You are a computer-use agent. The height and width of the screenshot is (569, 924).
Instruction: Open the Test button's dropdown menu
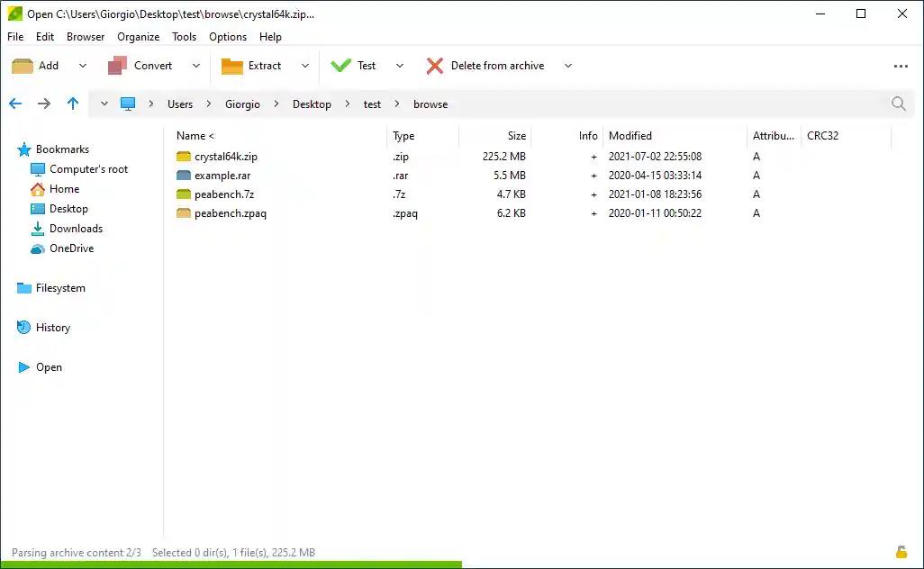tap(398, 65)
